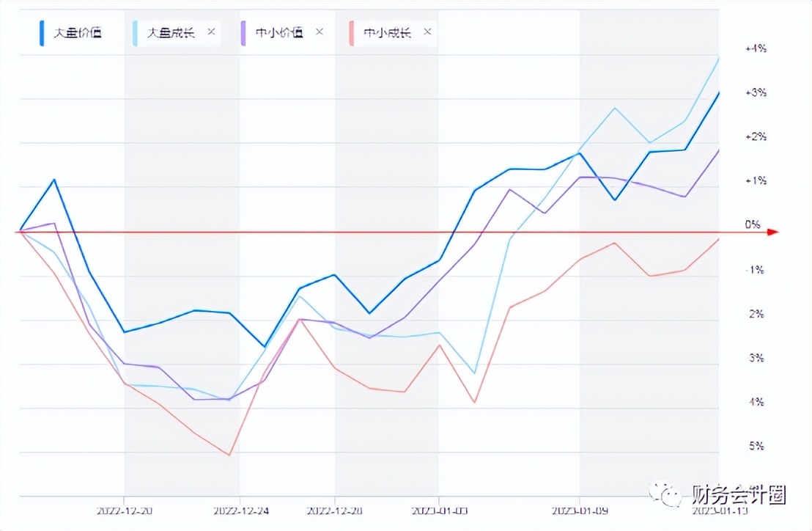This screenshot has height=531, width=812.
Task: Remove the 大盘成长 series using its × icon
Action: tap(211, 32)
